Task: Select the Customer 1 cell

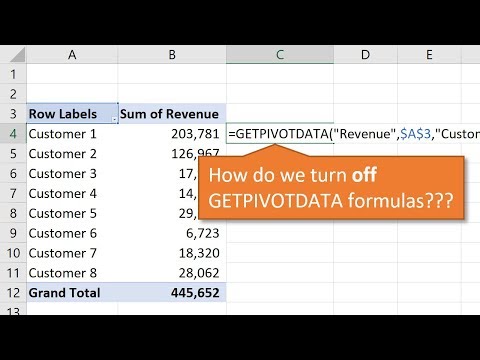Action: coord(72,134)
